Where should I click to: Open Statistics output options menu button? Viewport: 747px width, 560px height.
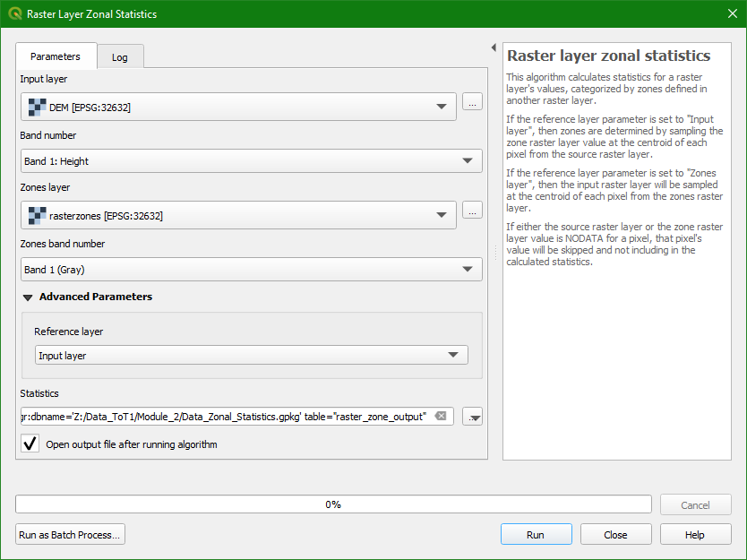click(473, 417)
